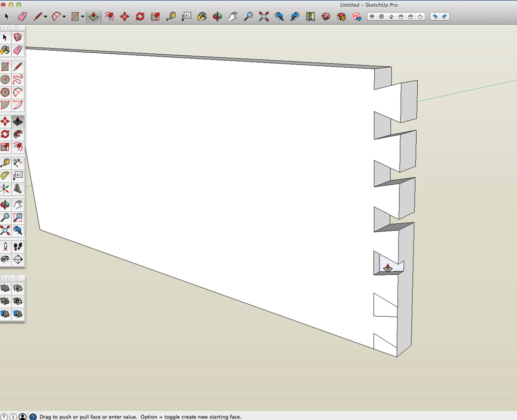Activate the Walk tool footprints icon
The width and height of the screenshot is (517, 420).
pyautogui.click(x=18, y=246)
